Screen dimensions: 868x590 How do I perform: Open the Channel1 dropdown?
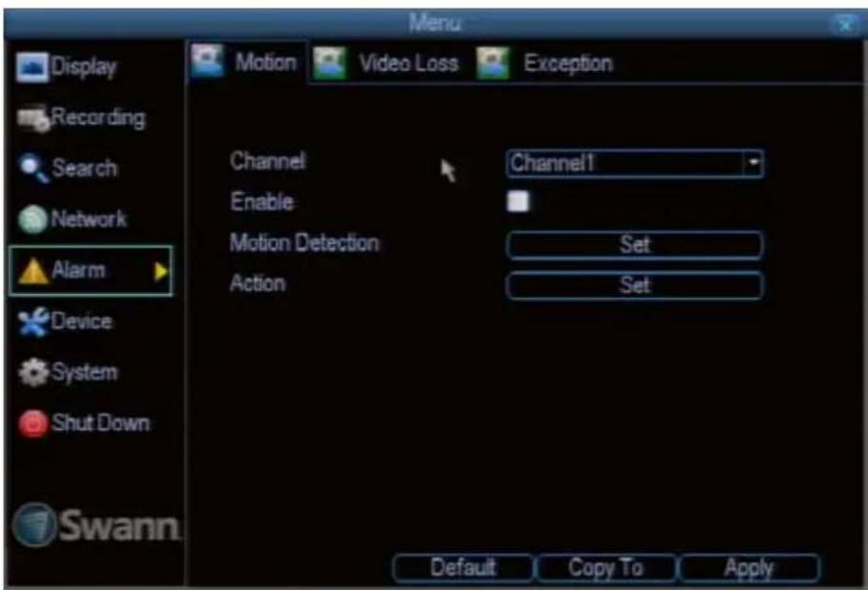pos(635,164)
